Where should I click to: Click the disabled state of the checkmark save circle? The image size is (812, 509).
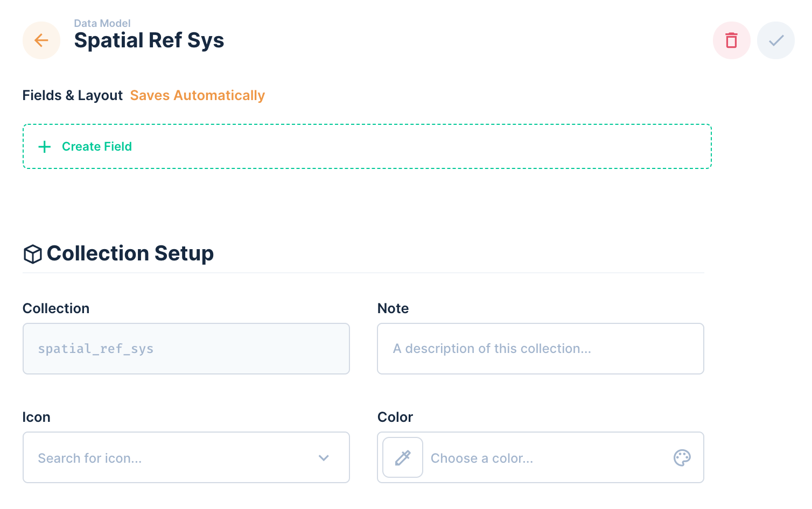point(775,40)
